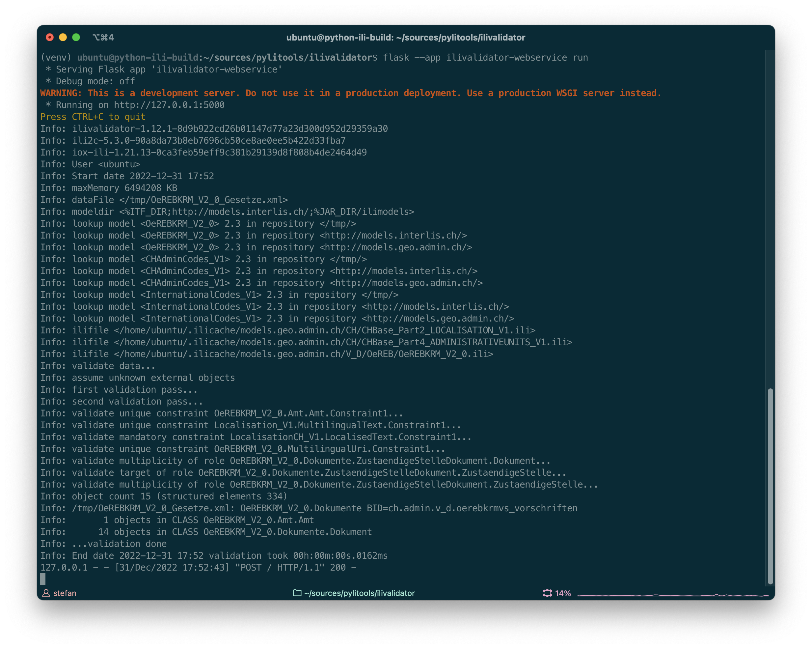This screenshot has width=812, height=649.
Task: Click the "Serving Flask app" line
Action: pyautogui.click(x=163, y=69)
